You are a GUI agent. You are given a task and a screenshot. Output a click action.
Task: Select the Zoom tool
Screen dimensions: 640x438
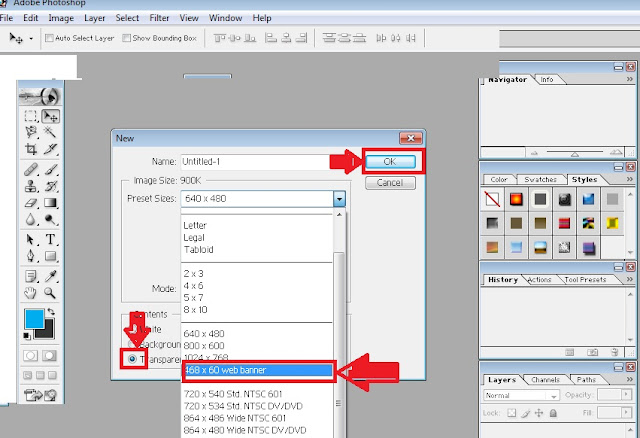tap(50, 293)
